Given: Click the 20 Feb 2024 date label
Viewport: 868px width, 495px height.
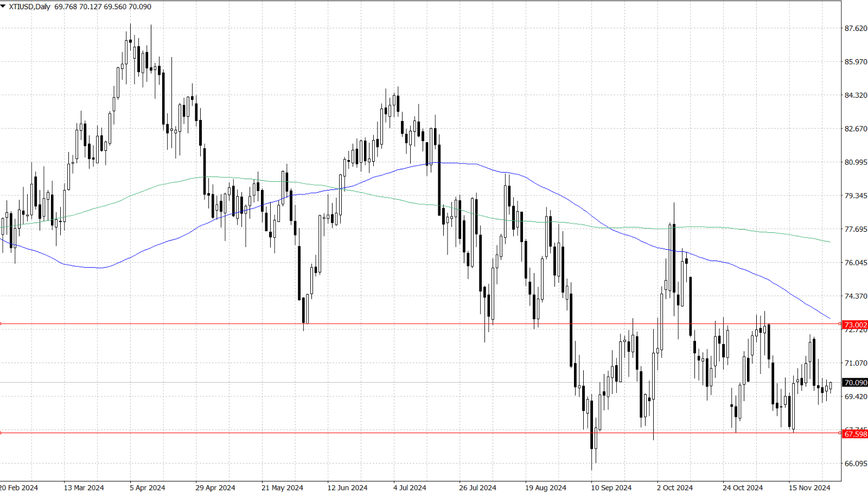Looking at the screenshot, I should tap(18, 487).
